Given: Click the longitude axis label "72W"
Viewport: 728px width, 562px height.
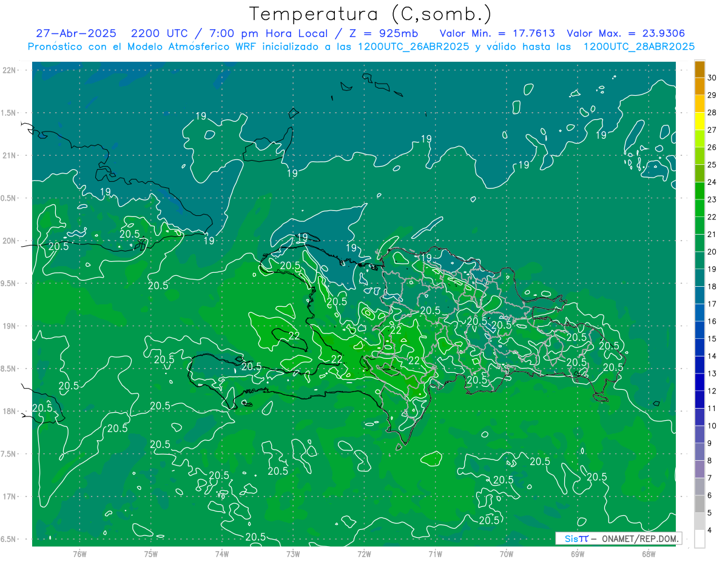Looking at the screenshot, I should click(364, 554).
